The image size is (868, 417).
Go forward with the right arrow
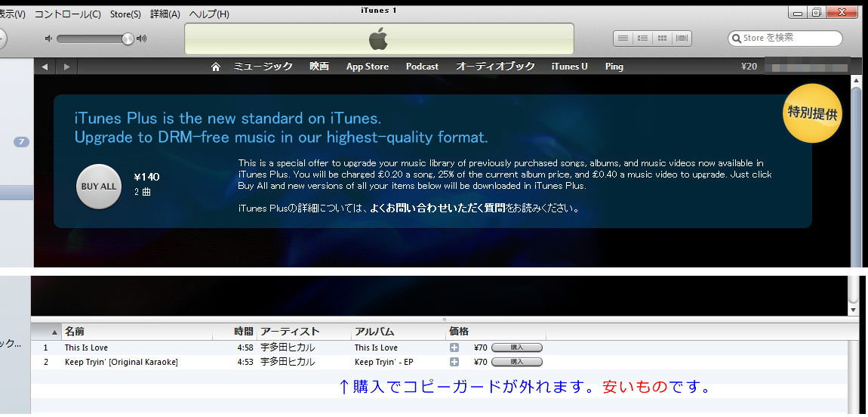click(66, 66)
